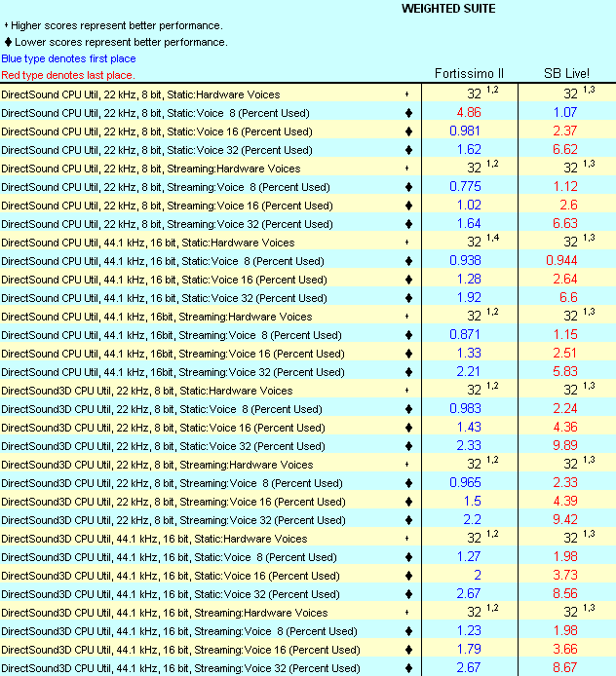Image resolution: width=616 pixels, height=676 pixels.
Task: Select DirectSound3D 22 kHz Streaming:Voice 32 row label
Action: tap(173, 521)
